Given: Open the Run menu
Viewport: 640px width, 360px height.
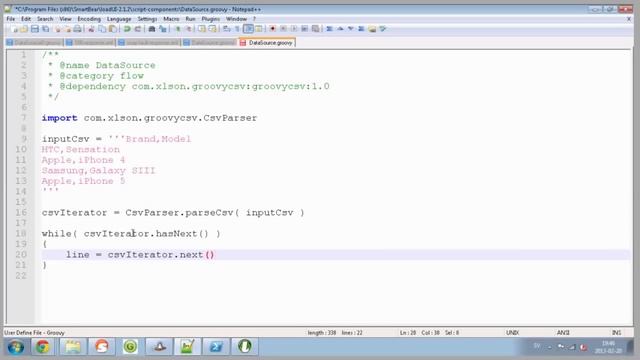Looking at the screenshot, I should pos(190,19).
